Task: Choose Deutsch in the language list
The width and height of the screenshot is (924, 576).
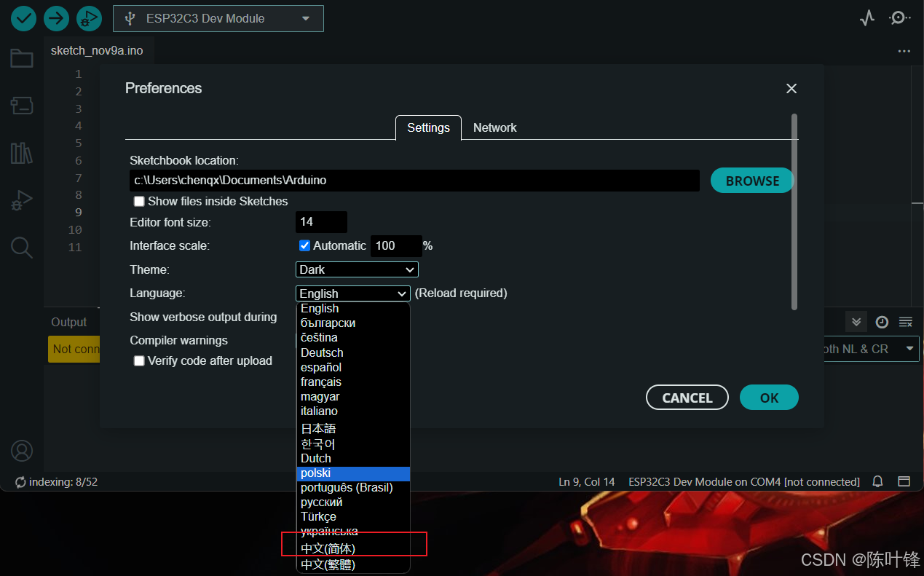Action: (x=354, y=352)
